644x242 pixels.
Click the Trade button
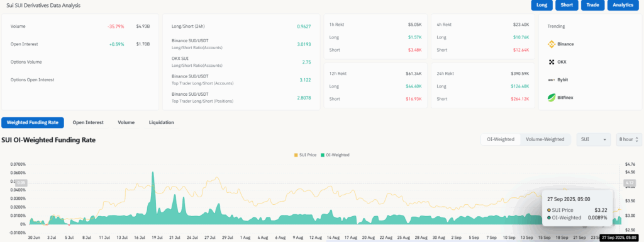592,5
